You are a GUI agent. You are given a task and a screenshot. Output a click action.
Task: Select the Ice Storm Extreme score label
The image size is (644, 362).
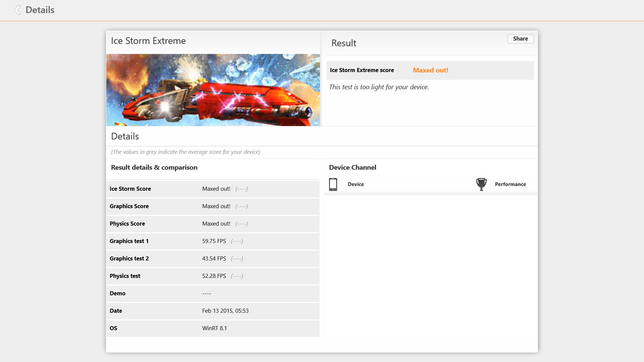(x=362, y=70)
